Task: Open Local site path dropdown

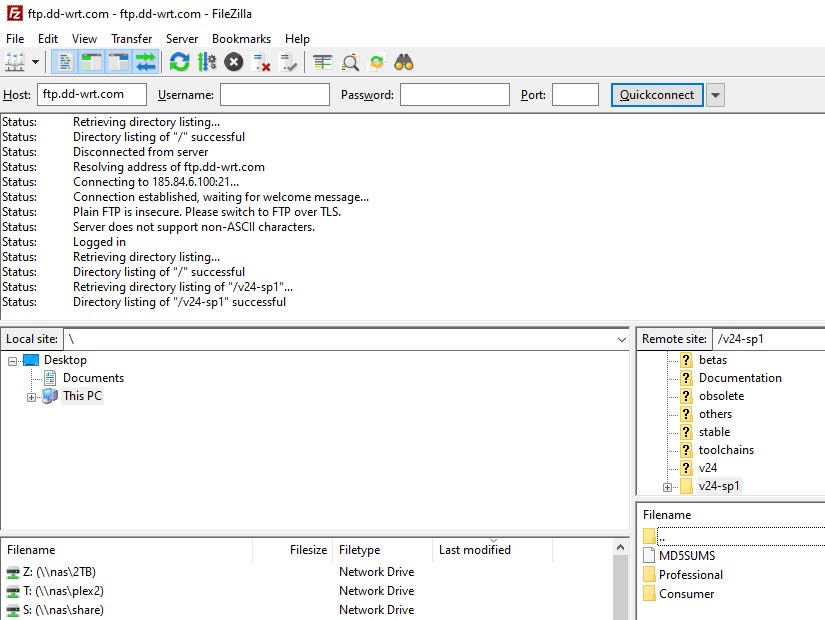Action: click(x=621, y=339)
